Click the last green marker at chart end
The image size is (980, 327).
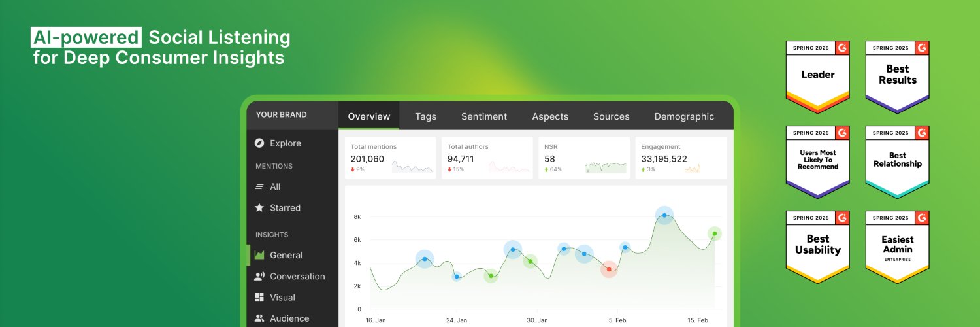[x=715, y=233]
